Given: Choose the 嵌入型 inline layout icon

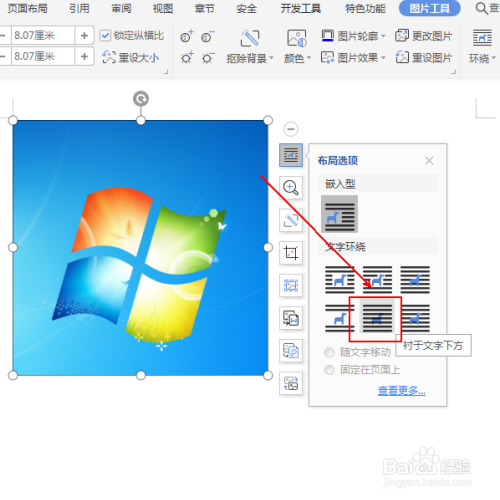Looking at the screenshot, I should point(339,214).
